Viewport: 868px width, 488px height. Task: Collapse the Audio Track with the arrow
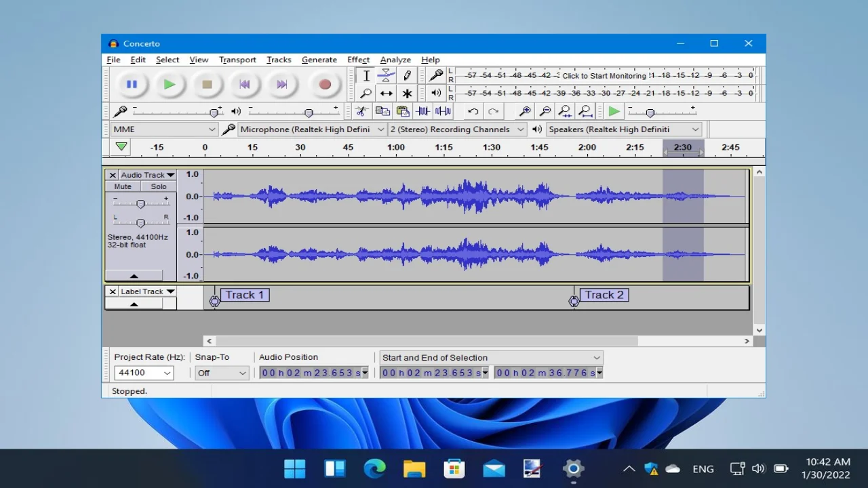tap(134, 276)
